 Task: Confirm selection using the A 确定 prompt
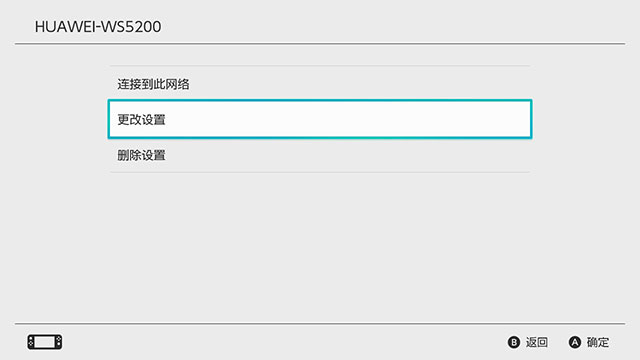pos(589,342)
